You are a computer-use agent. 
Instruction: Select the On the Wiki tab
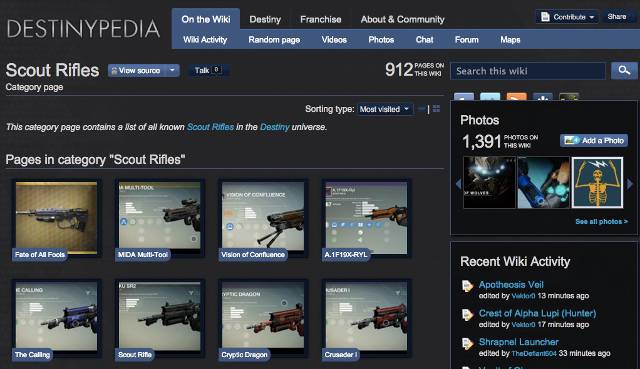206,19
